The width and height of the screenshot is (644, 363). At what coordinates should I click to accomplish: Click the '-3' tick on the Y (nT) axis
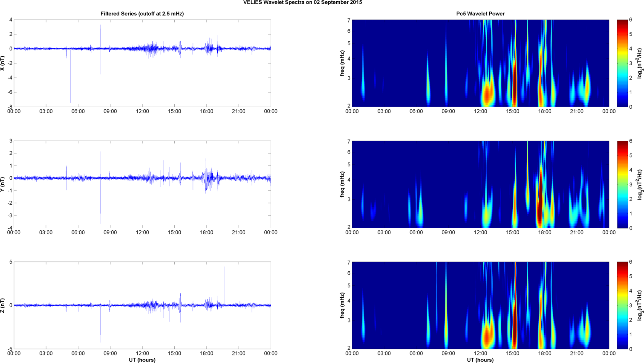click(x=10, y=215)
